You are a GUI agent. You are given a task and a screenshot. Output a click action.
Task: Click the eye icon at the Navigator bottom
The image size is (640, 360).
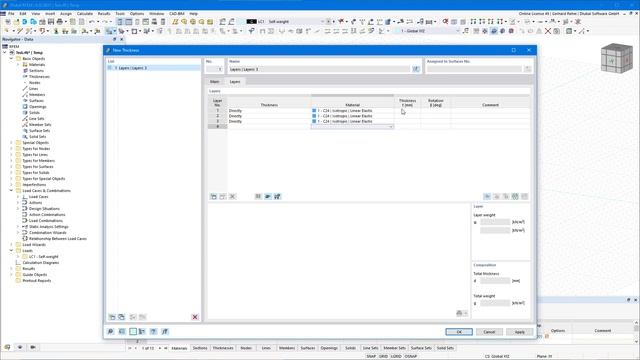click(x=20, y=347)
